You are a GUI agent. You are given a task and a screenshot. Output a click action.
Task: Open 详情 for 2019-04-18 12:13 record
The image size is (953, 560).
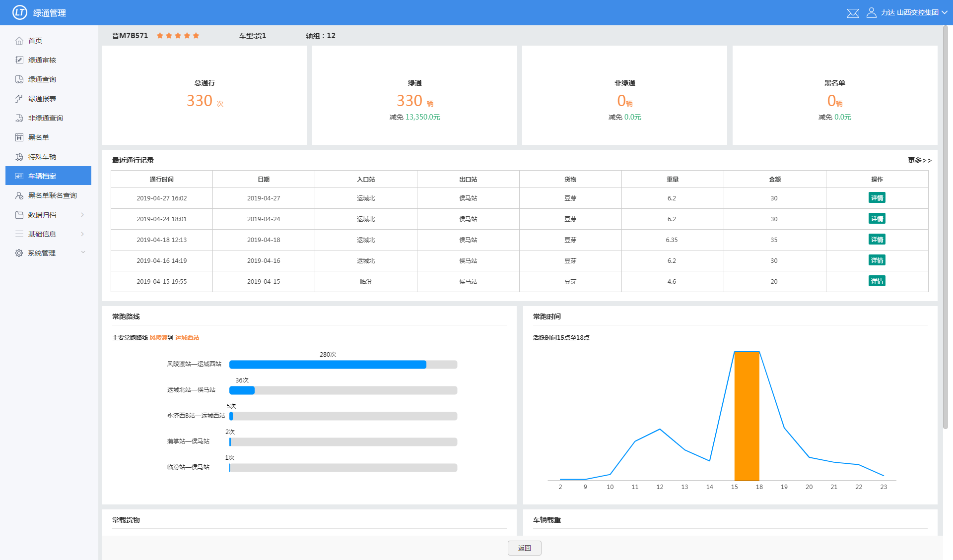[877, 240]
